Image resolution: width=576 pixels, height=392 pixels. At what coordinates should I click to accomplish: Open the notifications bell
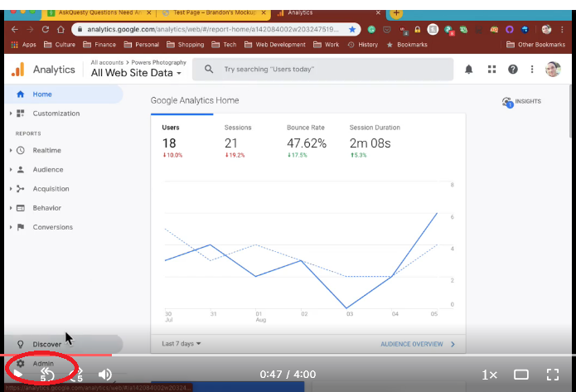[469, 69]
